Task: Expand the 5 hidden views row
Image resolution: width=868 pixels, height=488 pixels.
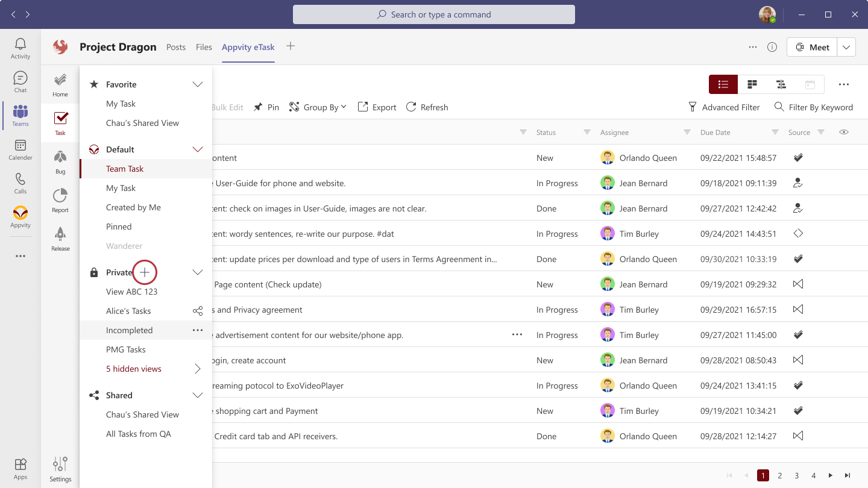Action: coord(197,369)
